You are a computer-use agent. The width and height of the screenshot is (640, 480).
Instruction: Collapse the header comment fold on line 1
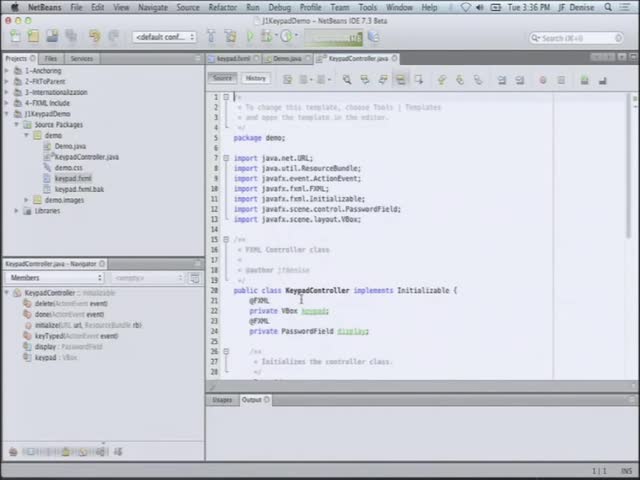tap(226, 97)
